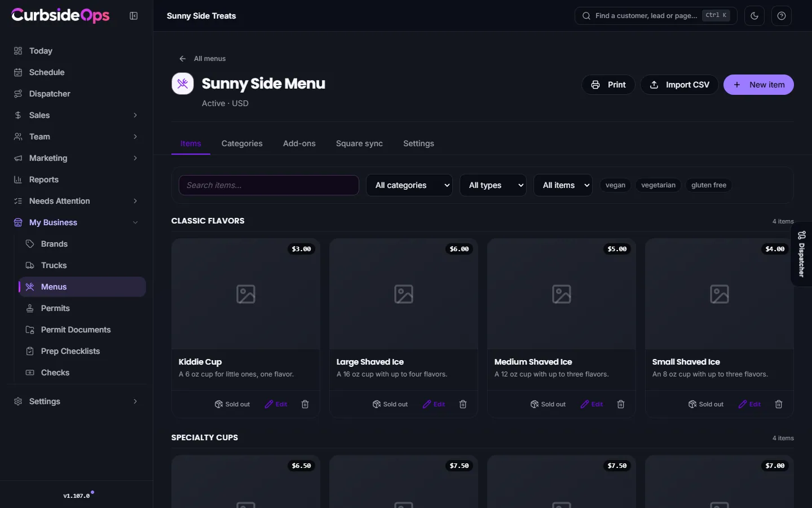
Task: Switch to the Add-ons tab
Action: (299, 143)
